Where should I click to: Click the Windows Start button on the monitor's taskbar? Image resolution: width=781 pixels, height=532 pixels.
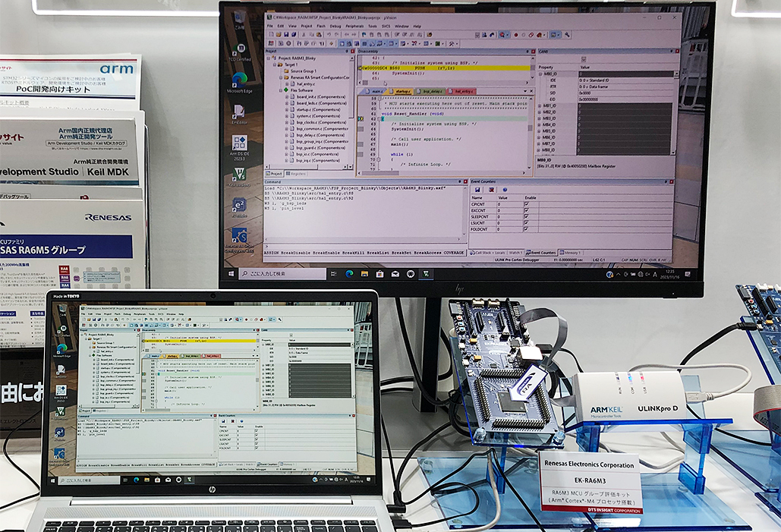click(231, 273)
